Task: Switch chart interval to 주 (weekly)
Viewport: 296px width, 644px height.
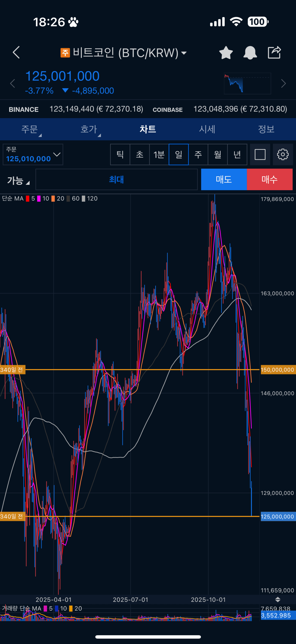Action: coord(198,154)
